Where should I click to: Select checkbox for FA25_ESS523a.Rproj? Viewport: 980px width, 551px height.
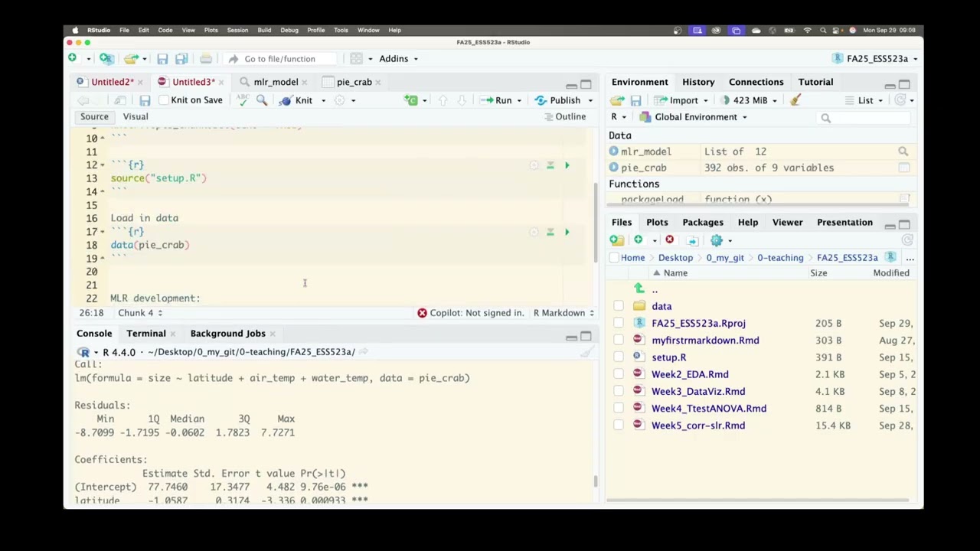pos(619,323)
